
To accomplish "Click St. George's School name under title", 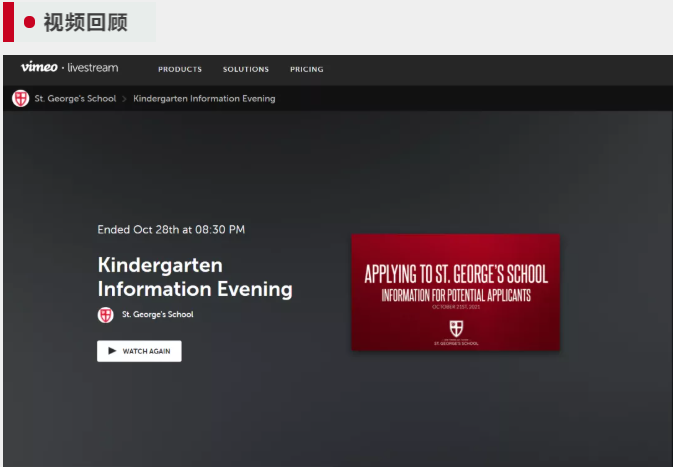I will click(157, 314).
